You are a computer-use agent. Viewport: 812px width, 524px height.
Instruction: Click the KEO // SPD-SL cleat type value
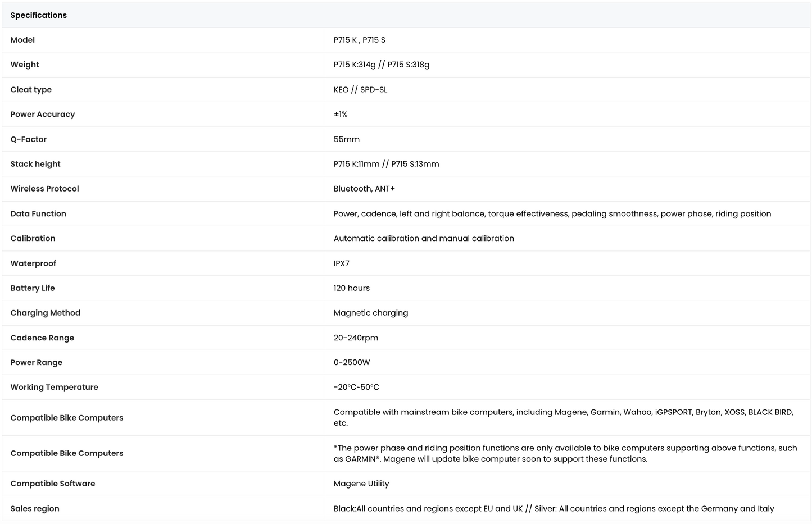(360, 89)
